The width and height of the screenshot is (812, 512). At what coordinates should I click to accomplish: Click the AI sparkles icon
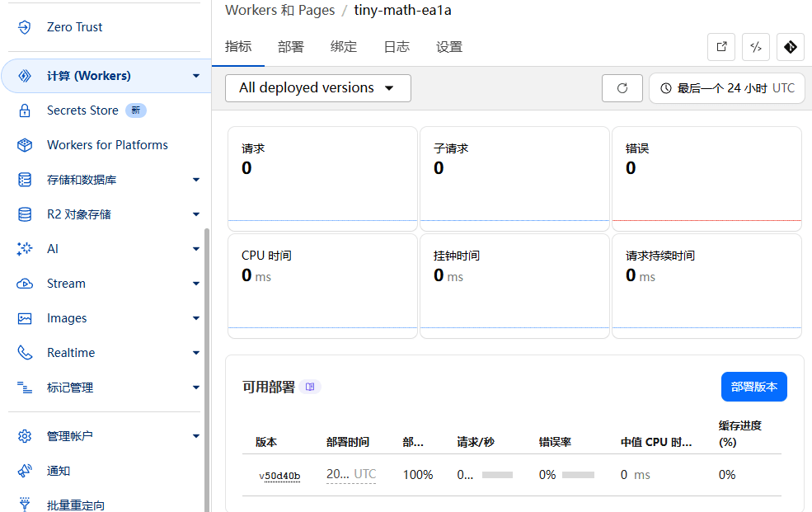25,249
